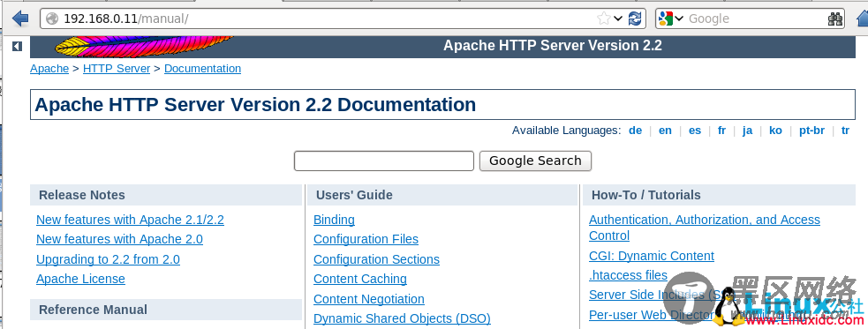Image resolution: width=868 pixels, height=329 pixels.
Task: Open CGI: Dynamic Content tutorial
Action: click(x=652, y=256)
